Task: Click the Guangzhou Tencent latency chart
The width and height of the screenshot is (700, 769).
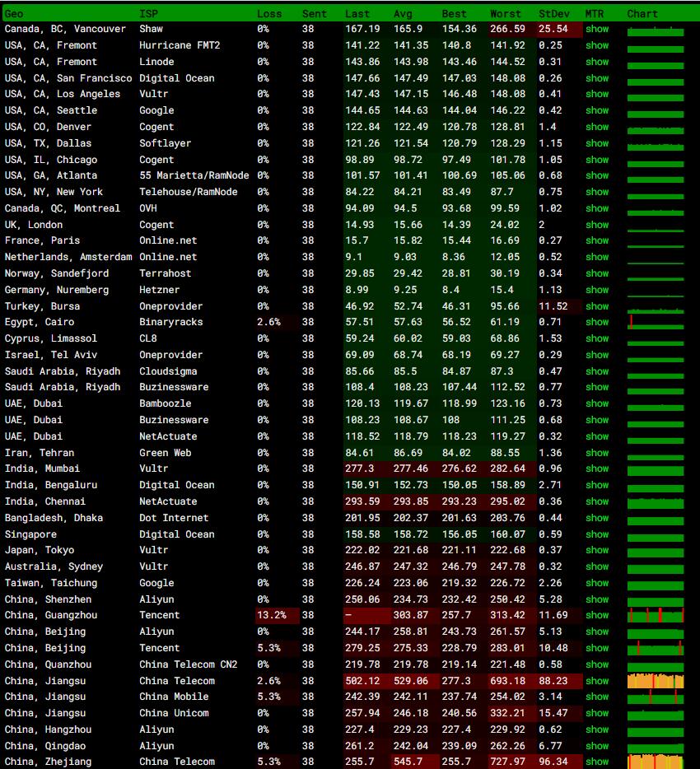Action: tap(656, 615)
